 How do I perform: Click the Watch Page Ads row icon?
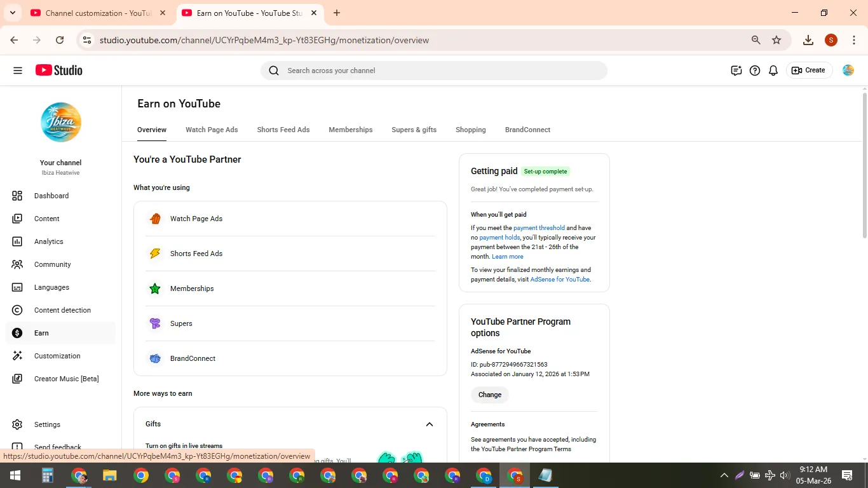coord(155,219)
